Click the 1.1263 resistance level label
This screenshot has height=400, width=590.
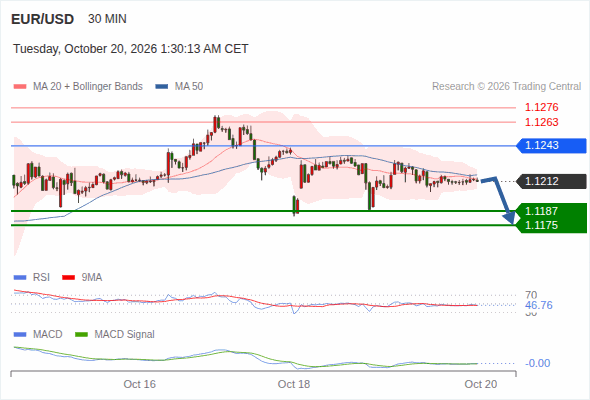541,122
